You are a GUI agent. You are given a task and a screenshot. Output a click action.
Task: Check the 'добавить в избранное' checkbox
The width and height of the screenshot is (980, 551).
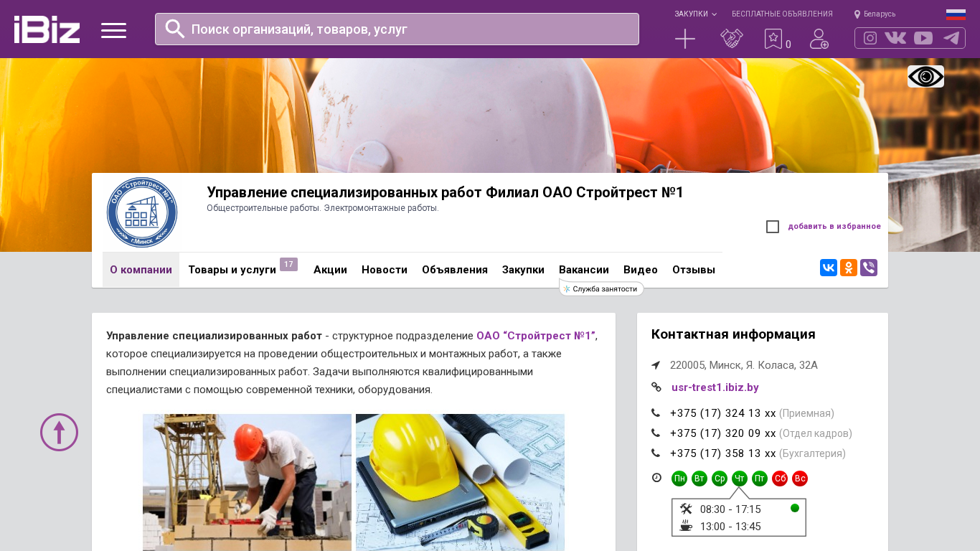click(773, 227)
